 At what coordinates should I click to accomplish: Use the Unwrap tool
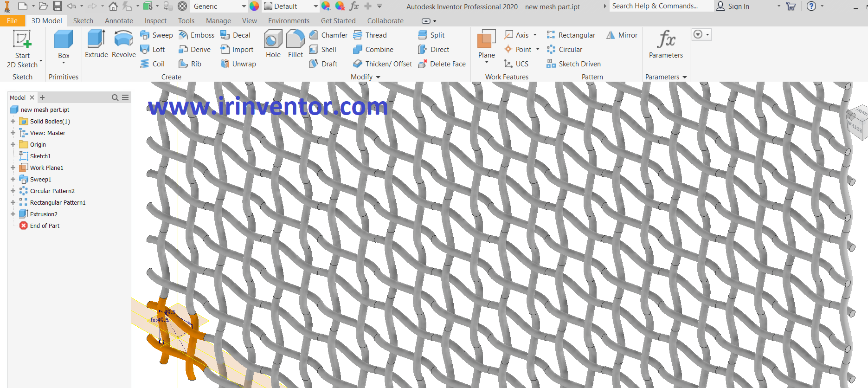click(x=238, y=64)
